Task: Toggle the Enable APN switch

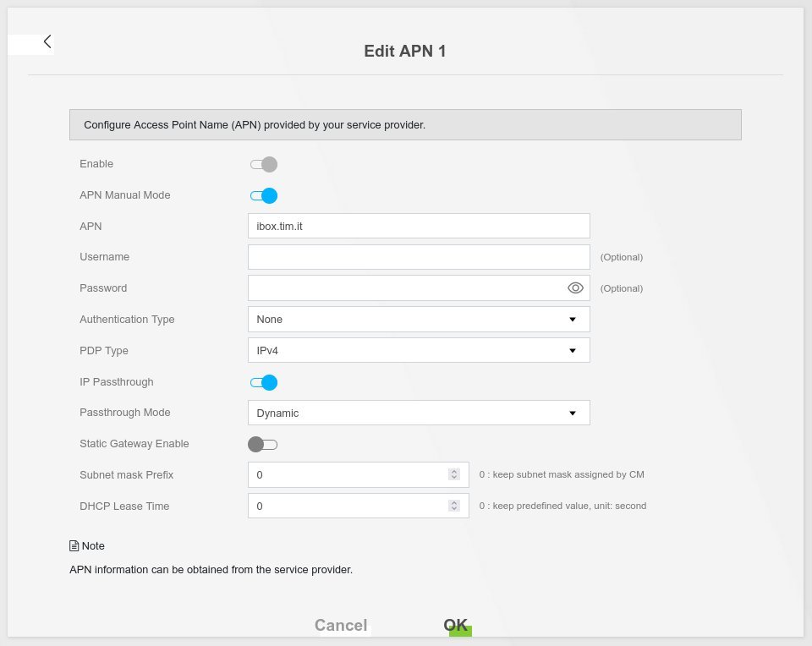Action: click(x=263, y=164)
